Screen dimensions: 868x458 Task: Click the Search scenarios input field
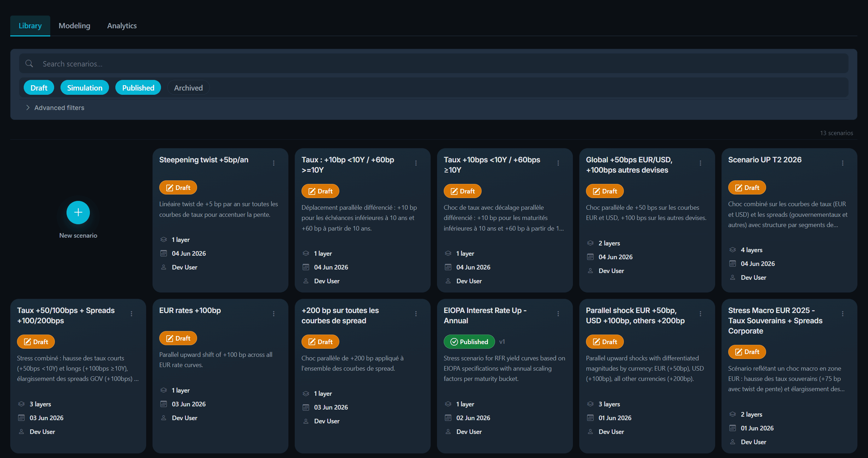click(434, 64)
